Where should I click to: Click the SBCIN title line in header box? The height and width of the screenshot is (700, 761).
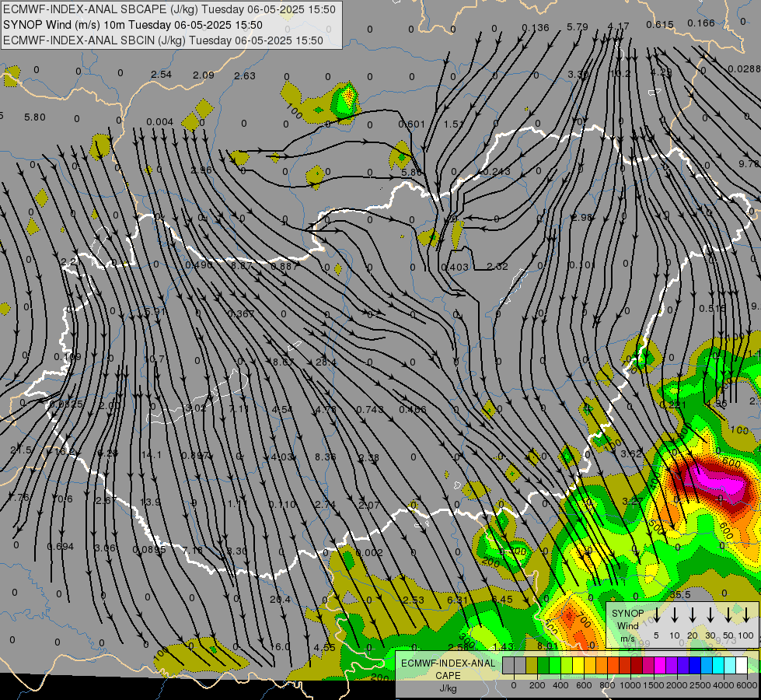tap(163, 40)
